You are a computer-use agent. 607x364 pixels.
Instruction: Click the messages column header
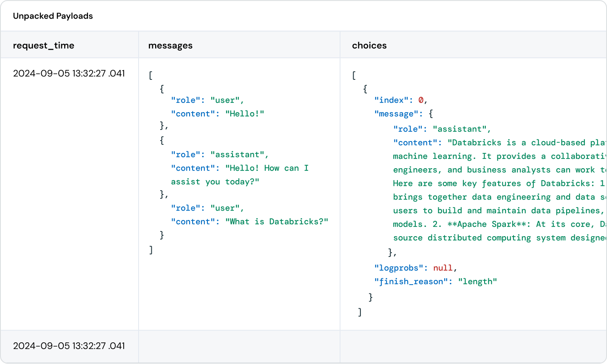[170, 45]
